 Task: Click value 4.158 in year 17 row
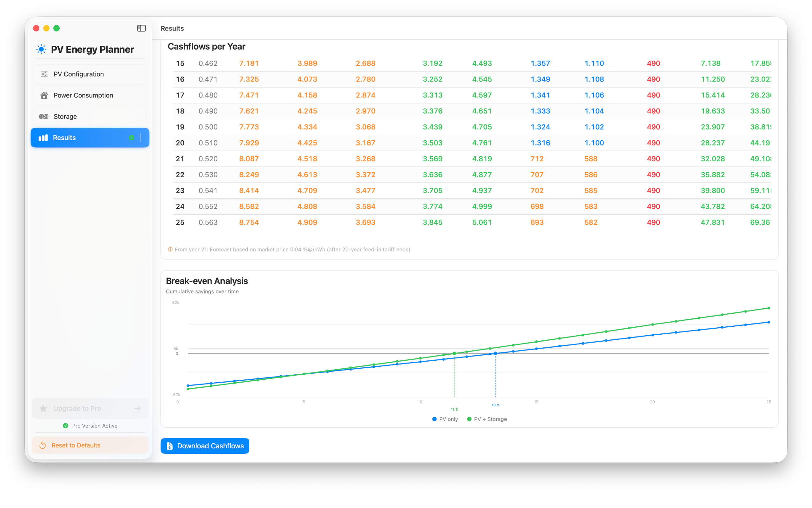(x=307, y=95)
